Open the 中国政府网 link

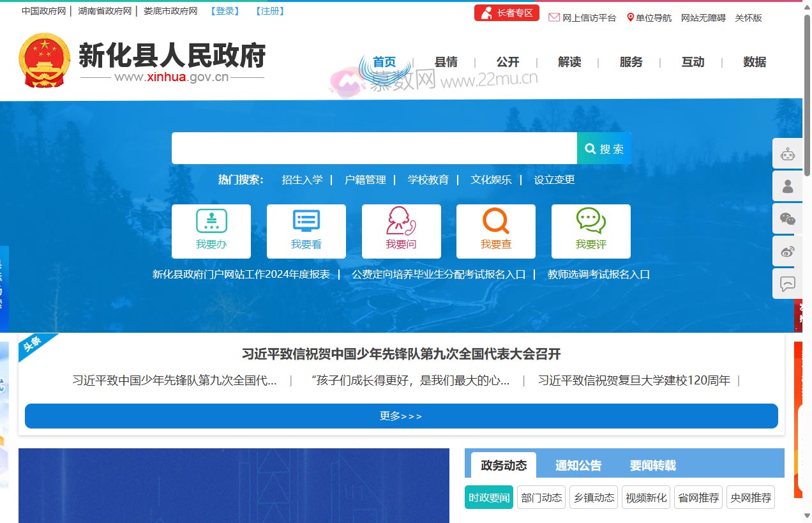43,11
